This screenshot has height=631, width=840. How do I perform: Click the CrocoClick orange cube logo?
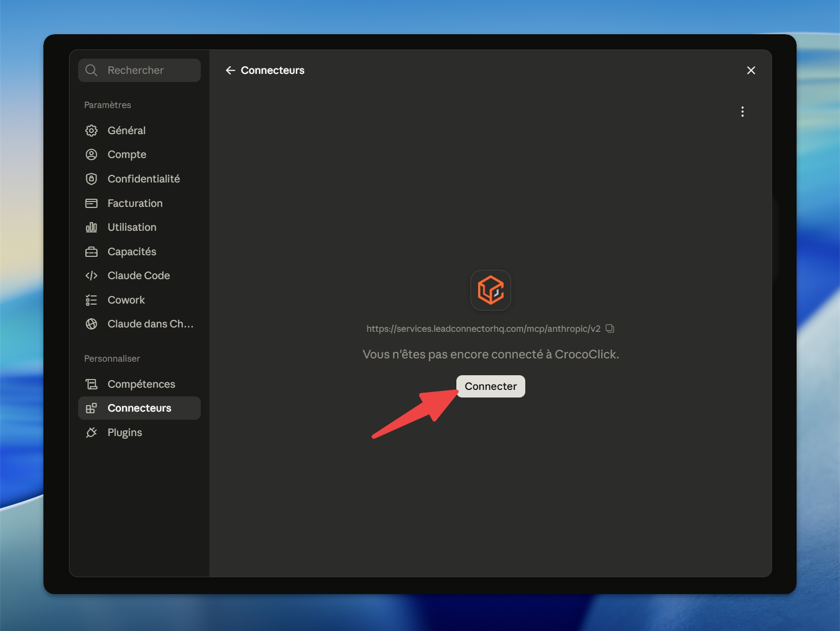[491, 290]
